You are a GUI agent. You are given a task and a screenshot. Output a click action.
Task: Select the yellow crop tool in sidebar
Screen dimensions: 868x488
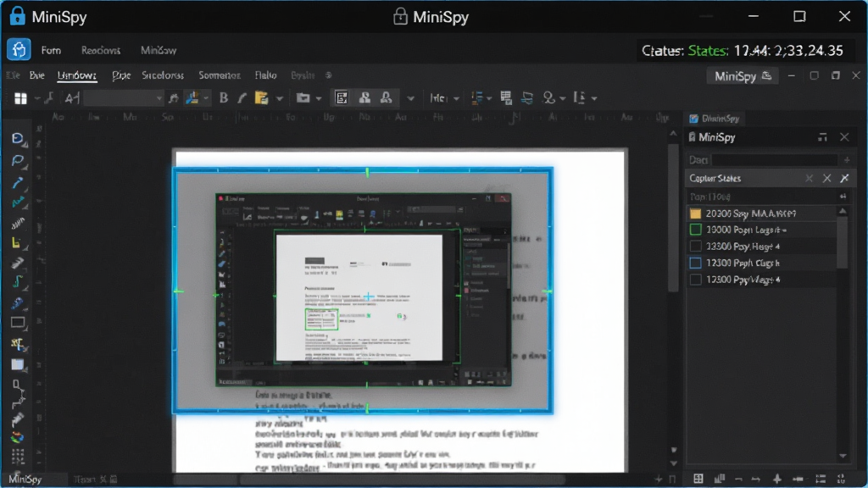[x=17, y=243]
